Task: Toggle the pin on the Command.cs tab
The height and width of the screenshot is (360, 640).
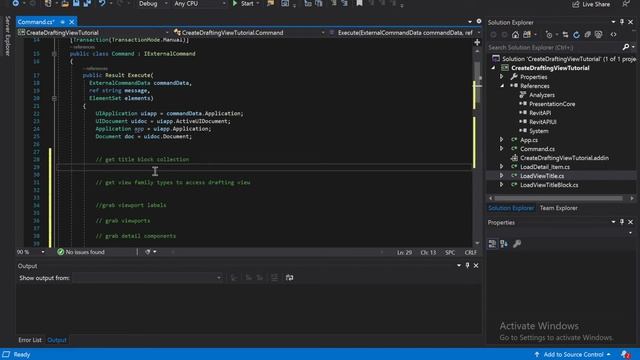Action: (62, 22)
